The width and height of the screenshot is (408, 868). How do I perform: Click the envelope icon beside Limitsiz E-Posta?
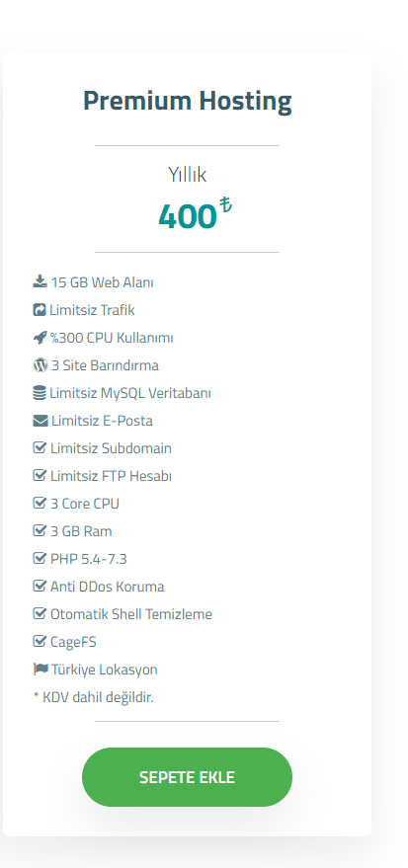[40, 421]
